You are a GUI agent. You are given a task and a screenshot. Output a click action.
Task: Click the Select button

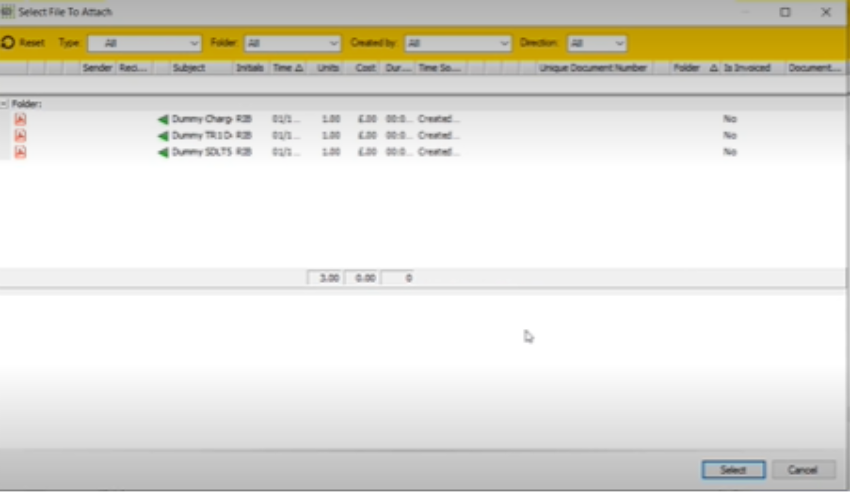click(733, 470)
